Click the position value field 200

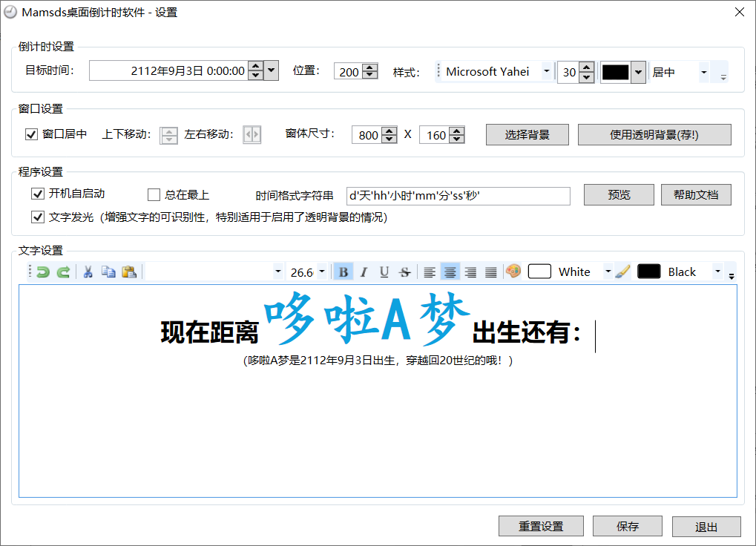pyautogui.click(x=348, y=71)
